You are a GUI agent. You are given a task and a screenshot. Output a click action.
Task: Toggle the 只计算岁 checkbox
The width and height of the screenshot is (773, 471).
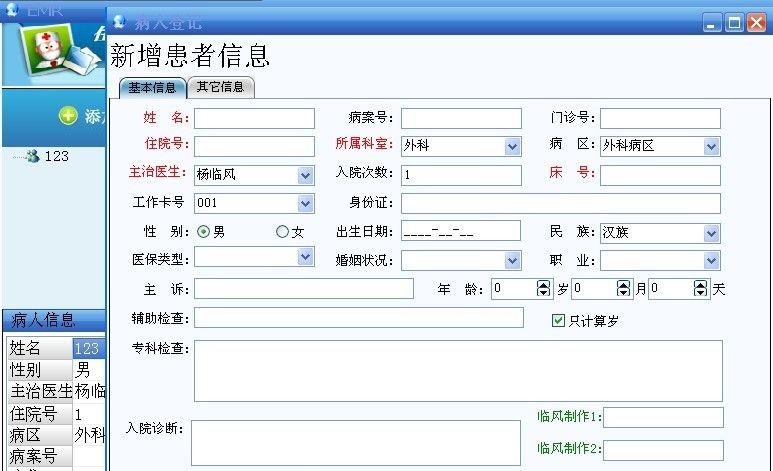(x=558, y=321)
